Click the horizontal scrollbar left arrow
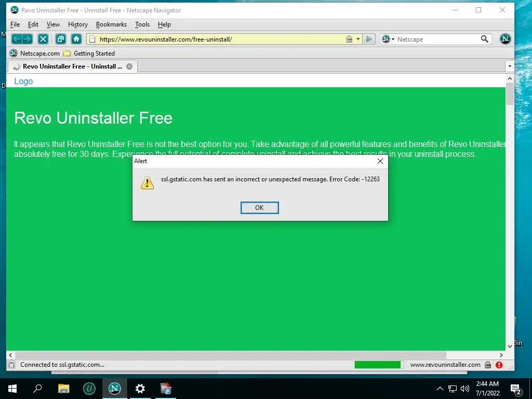Viewport: 532px width, 399px height. point(10,355)
